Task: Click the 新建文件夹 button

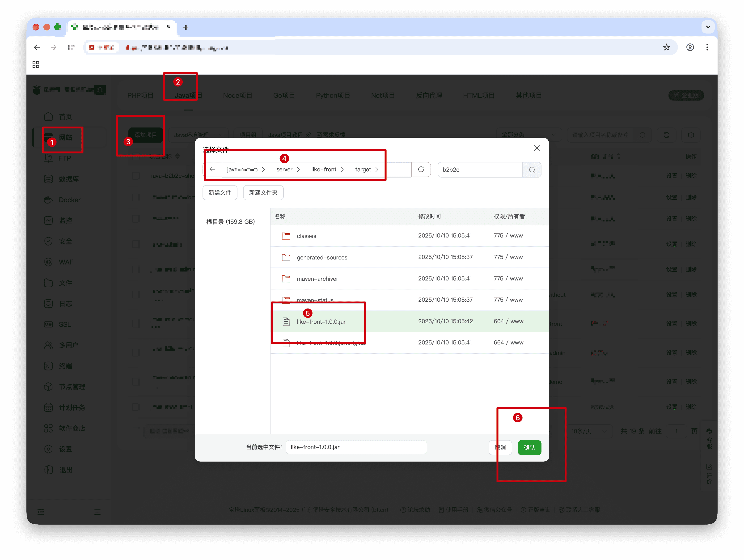Action: tap(263, 193)
